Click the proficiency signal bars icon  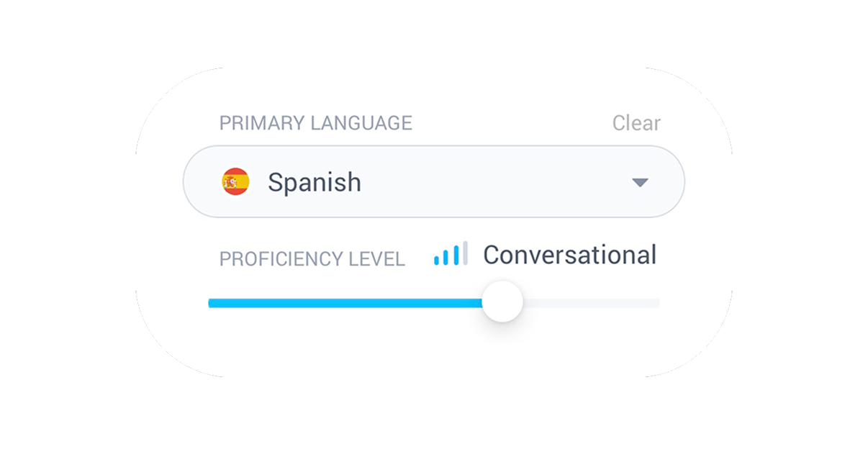451,253
